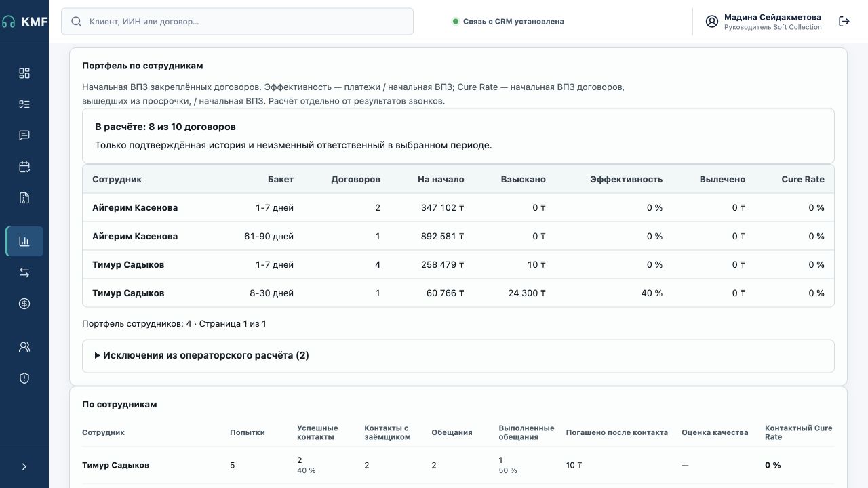Click the 'Cure Rate' portfolio column header
Screen dimensions: 868x488
pos(803,180)
